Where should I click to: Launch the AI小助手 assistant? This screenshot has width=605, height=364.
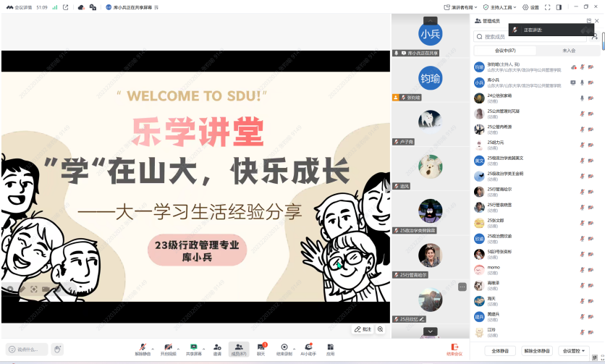click(x=308, y=348)
